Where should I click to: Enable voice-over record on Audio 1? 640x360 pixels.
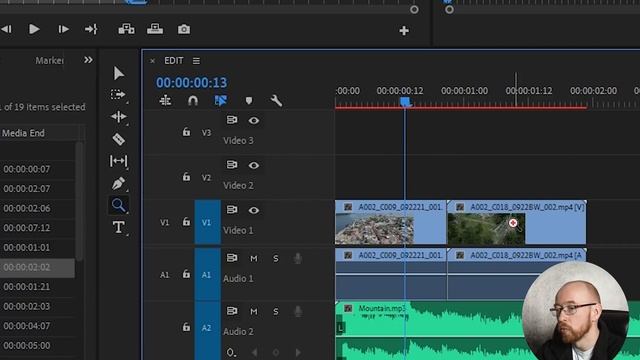[298, 258]
